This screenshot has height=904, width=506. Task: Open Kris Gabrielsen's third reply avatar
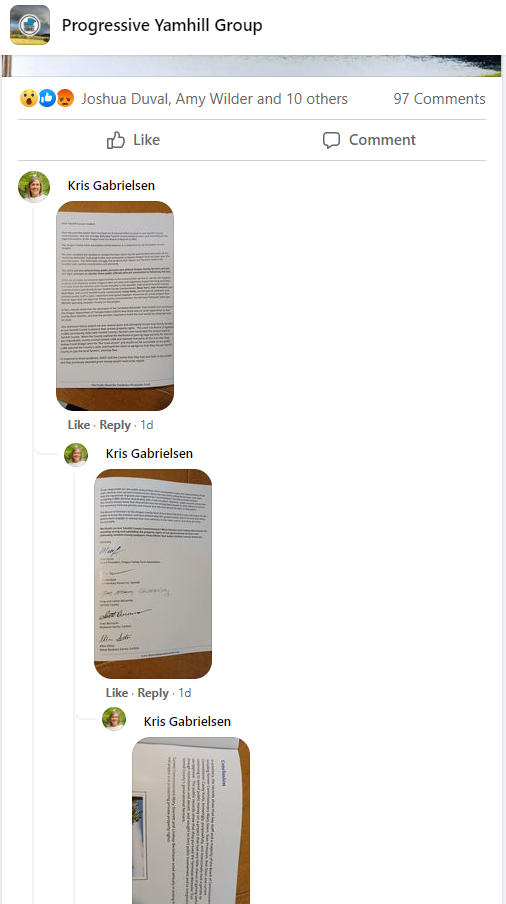click(x=114, y=720)
